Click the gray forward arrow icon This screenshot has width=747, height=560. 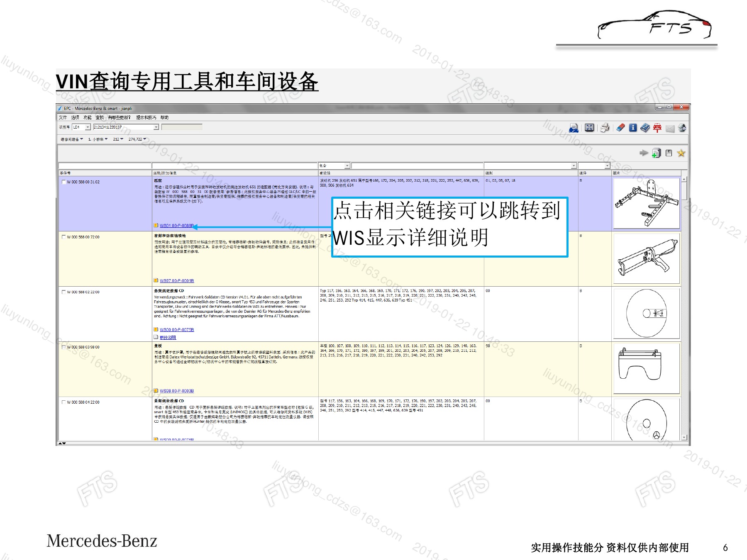(644, 153)
